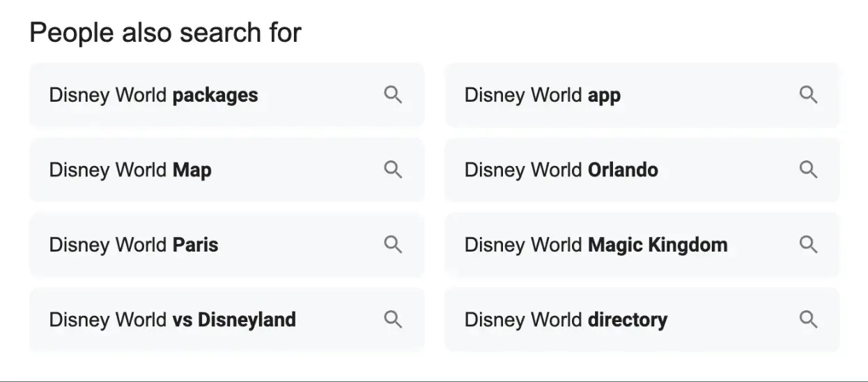
Task: Open the Disney World Orlando suggestion
Action: [x=642, y=169]
